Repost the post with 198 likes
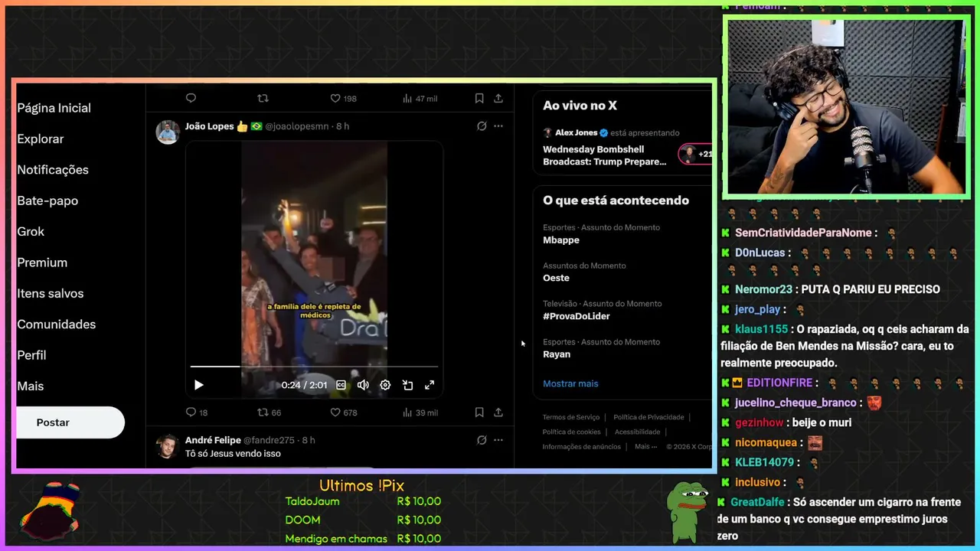980x551 pixels. [263, 98]
